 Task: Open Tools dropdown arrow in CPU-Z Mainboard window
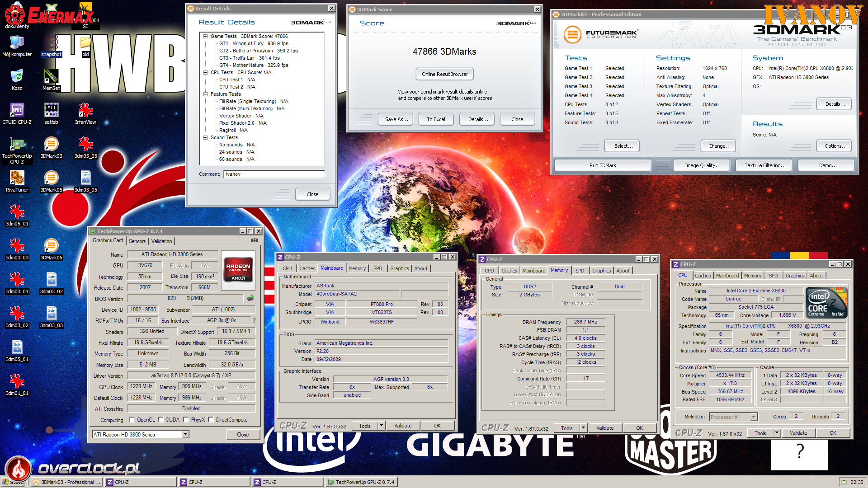381,426
